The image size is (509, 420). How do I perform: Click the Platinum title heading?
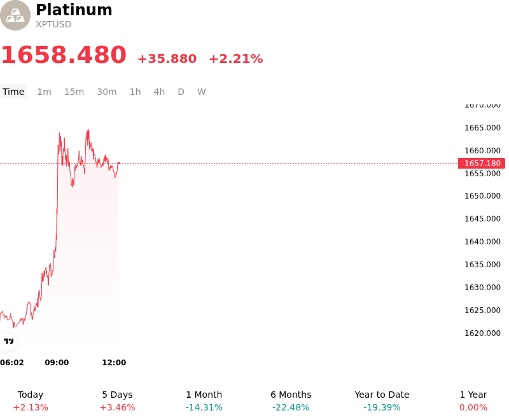click(x=74, y=10)
